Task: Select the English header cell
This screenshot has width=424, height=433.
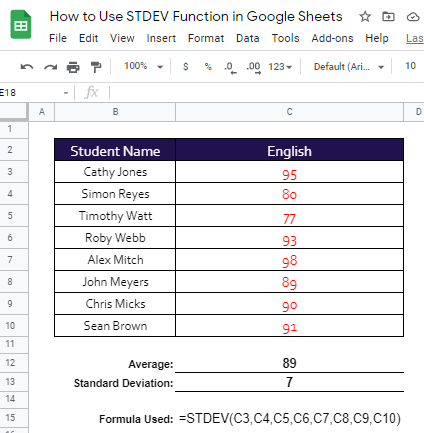Action: 289,150
